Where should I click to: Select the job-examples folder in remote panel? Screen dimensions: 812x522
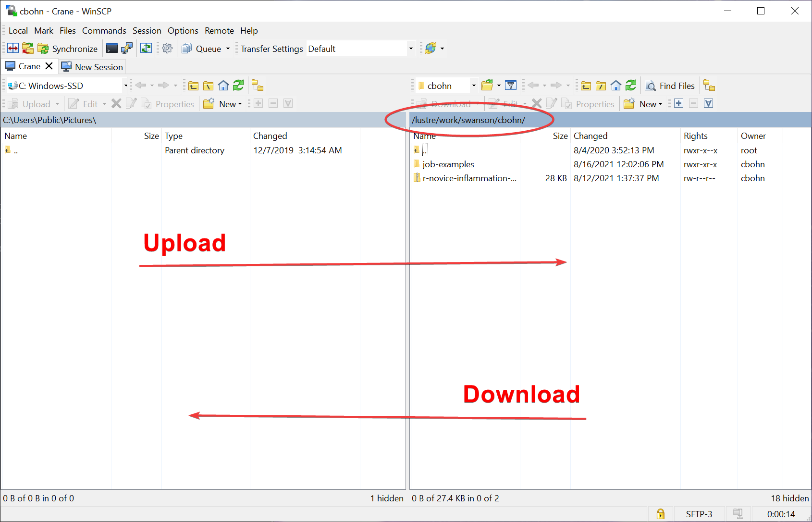[448, 164]
